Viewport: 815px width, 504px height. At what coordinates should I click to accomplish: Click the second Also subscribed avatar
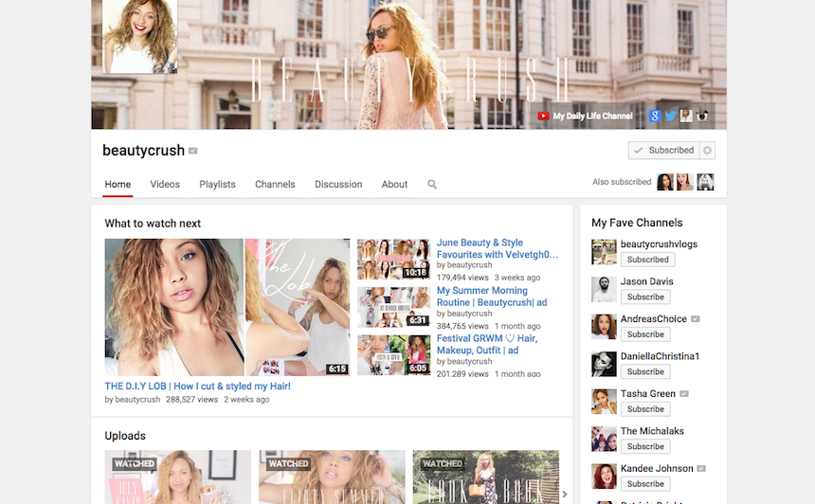[684, 182]
